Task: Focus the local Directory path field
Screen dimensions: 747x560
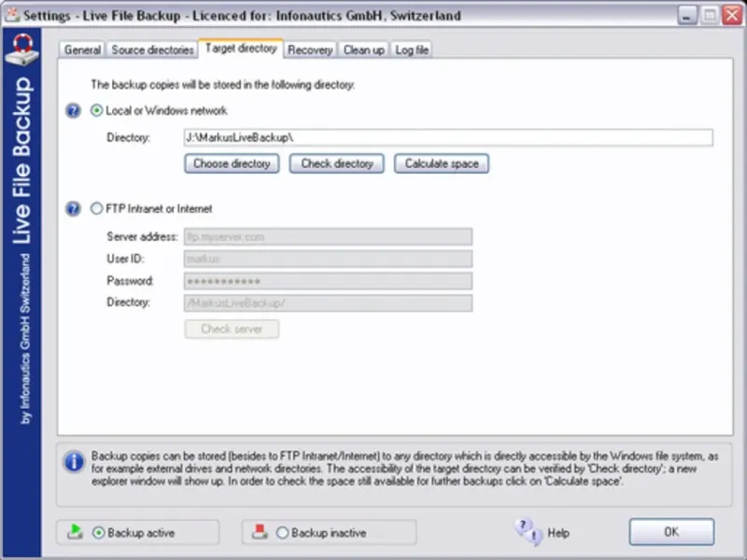Action: coord(448,137)
